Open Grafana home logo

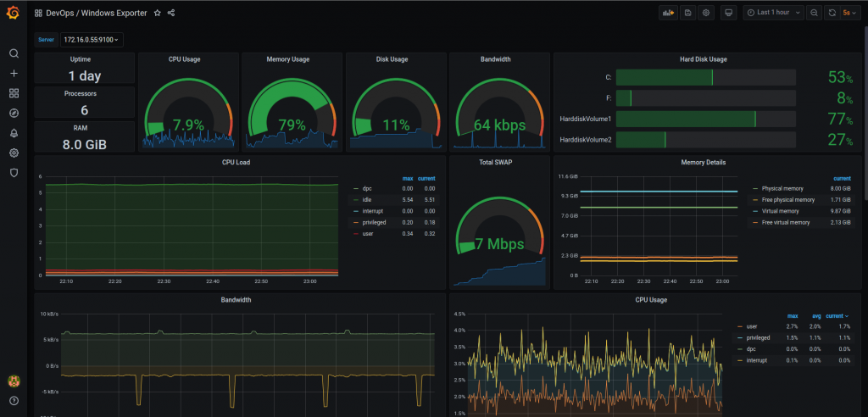[x=13, y=12]
